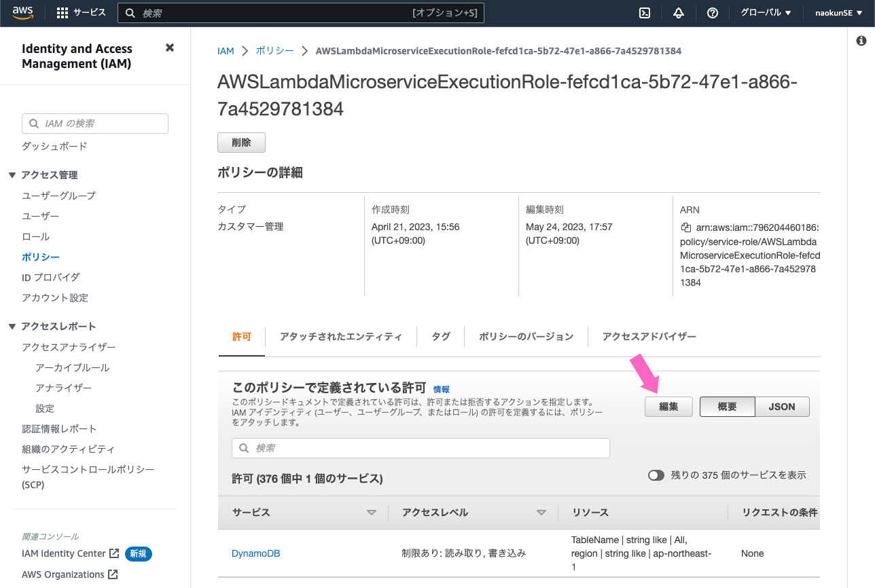Select the カスタマー管理 type value
This screenshot has width=875, height=588.
point(250,227)
